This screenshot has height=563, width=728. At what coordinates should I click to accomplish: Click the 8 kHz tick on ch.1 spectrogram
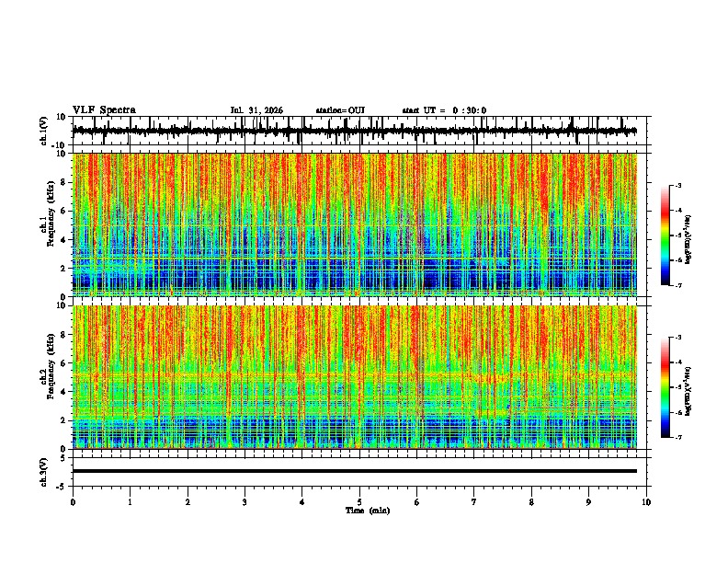click(x=63, y=182)
